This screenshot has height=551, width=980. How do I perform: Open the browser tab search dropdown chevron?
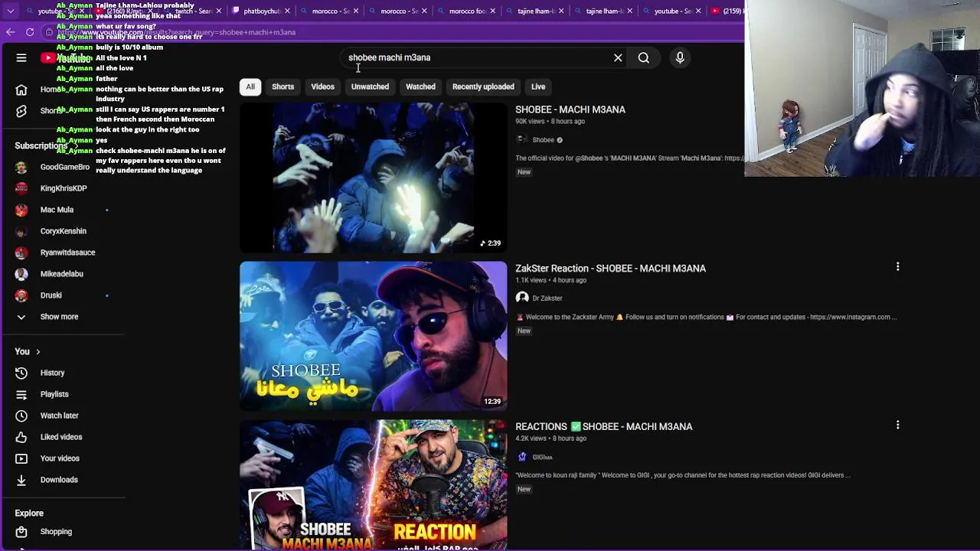coord(10,11)
